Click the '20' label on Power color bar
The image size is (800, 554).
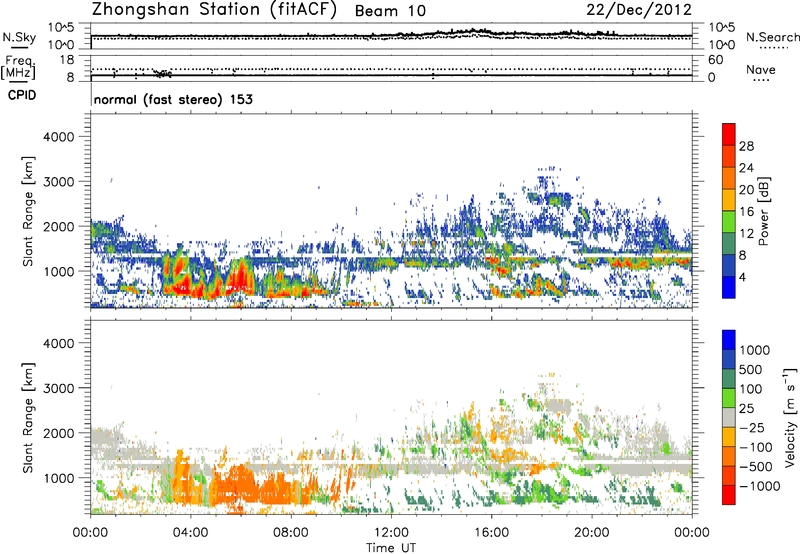coord(746,190)
